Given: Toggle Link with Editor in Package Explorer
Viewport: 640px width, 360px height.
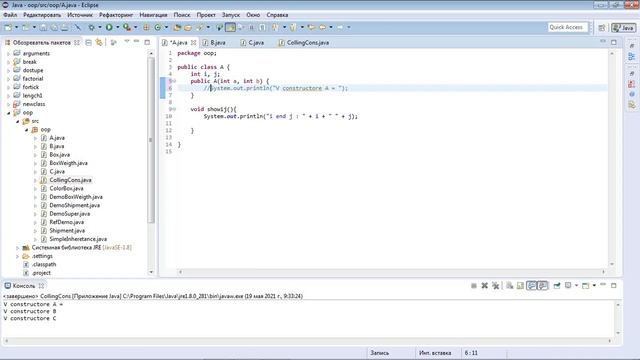Looking at the screenshot, I should pyautogui.click(x=99, y=42).
